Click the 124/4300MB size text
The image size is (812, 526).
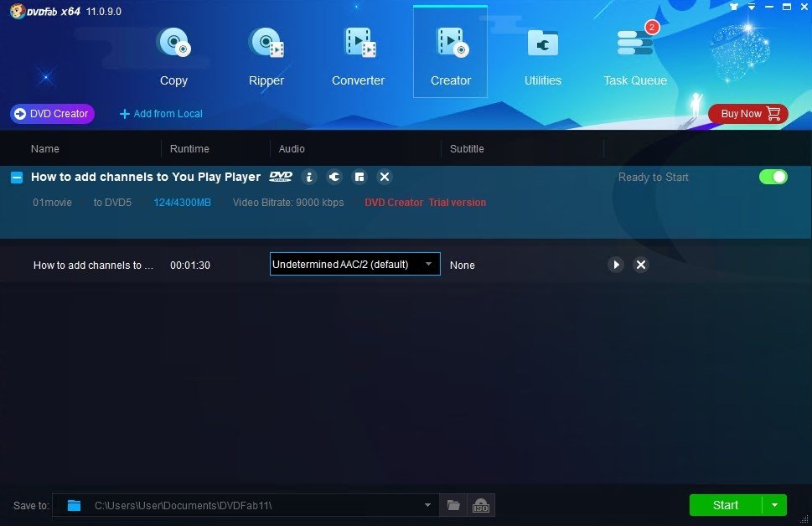click(x=183, y=203)
